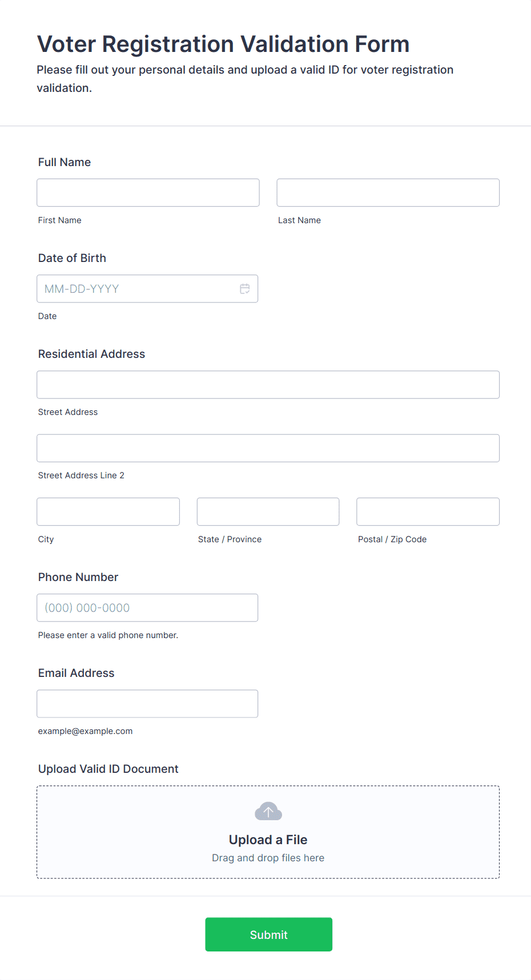This screenshot has width=531, height=980.
Task: Focus the MM-DD-YYYY date field
Action: (137, 289)
